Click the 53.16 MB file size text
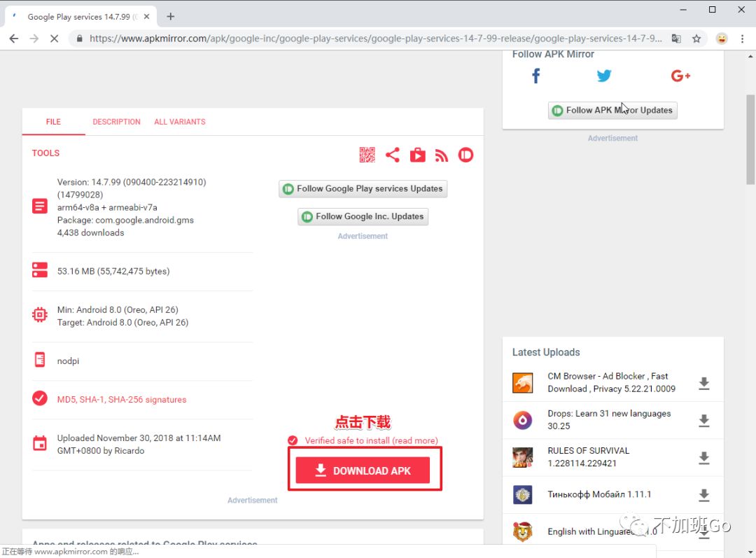Viewport: 756px width, 558px height. pos(113,271)
